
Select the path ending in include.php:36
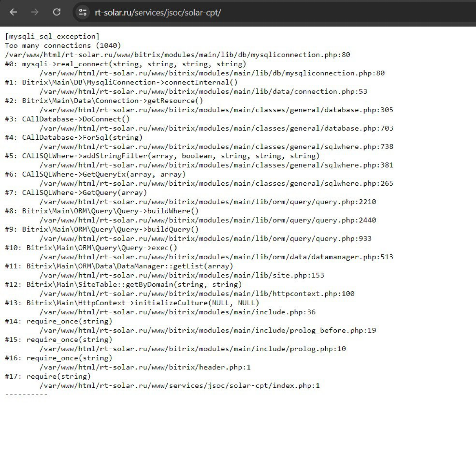(x=177, y=312)
